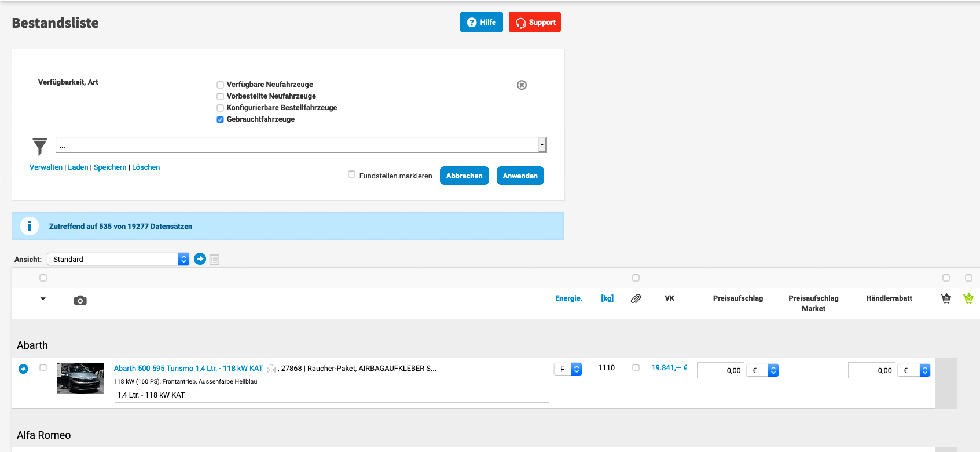Click the down arrow sort icon
The height and width of the screenshot is (452, 980).
[x=43, y=297]
